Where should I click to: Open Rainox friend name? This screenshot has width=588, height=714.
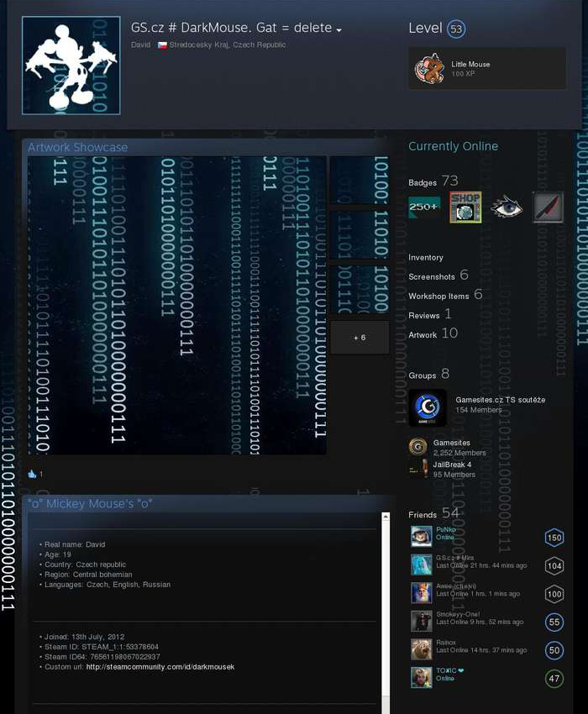[x=446, y=643]
